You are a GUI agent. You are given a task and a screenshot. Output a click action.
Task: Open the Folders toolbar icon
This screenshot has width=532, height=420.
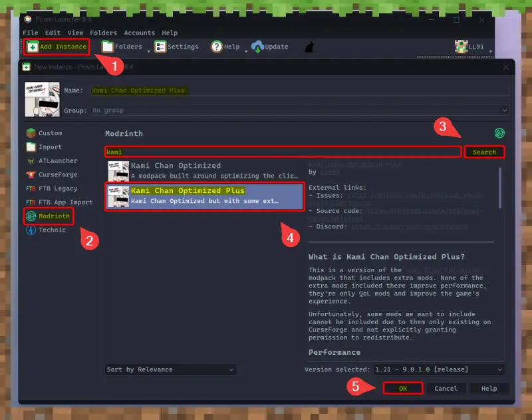pos(106,47)
